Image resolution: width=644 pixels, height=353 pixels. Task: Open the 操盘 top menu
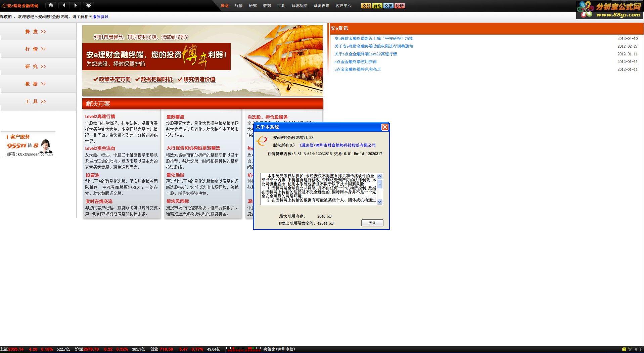click(225, 6)
